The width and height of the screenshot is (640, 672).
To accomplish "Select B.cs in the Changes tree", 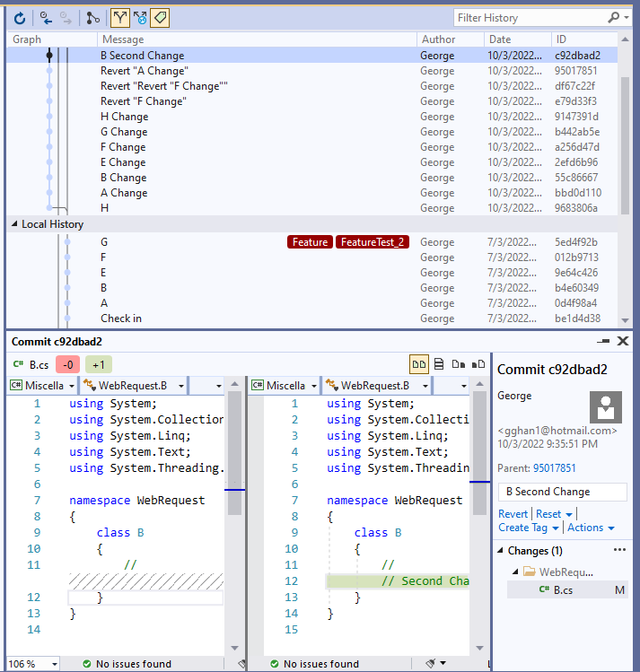I will (x=567, y=590).
